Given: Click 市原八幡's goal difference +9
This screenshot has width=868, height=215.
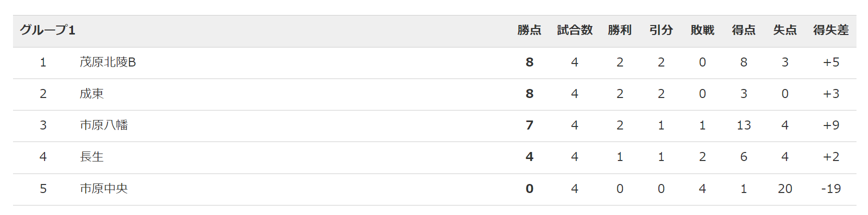Looking at the screenshot, I should (831, 125).
